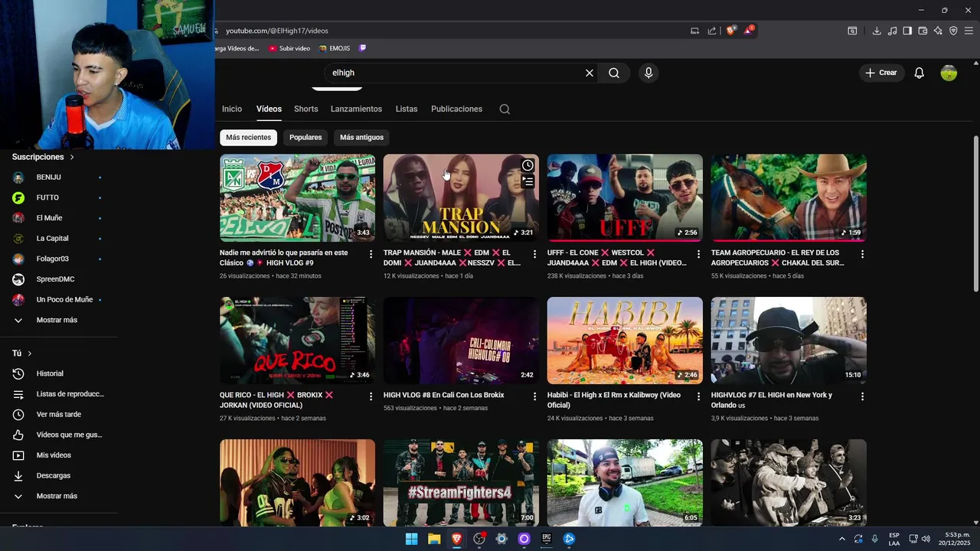Screen dimensions: 980x551
Task: Click the Crear button
Action: 881,73
